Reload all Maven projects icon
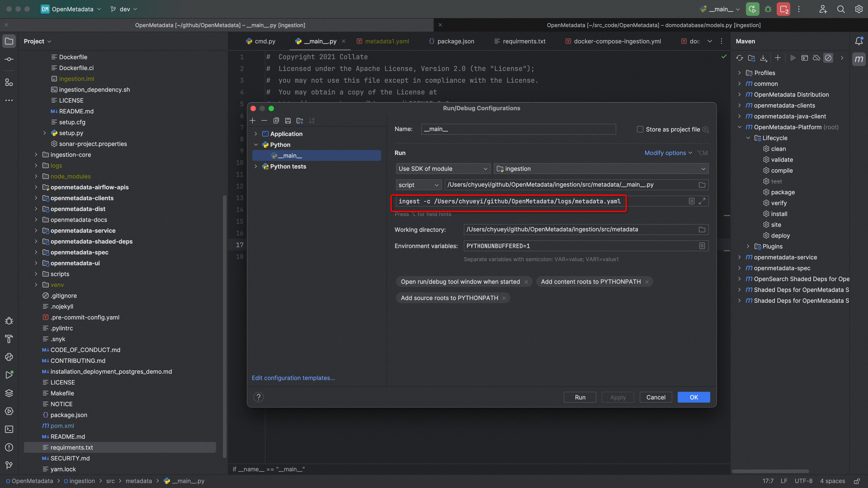 (740, 58)
